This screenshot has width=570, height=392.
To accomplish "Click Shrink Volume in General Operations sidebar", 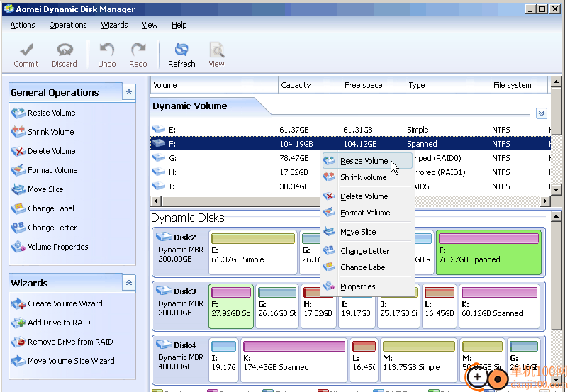I will click(43, 132).
